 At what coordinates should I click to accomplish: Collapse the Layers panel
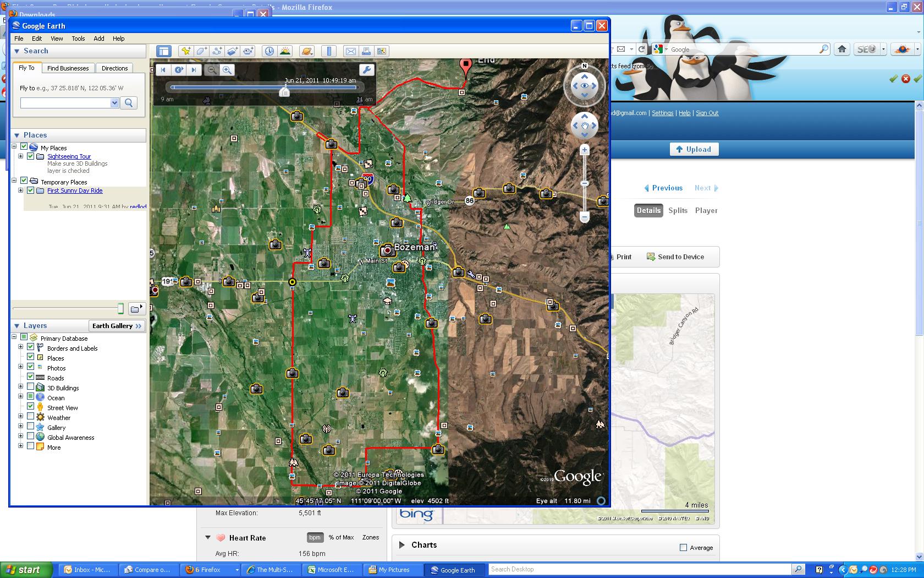[16, 326]
